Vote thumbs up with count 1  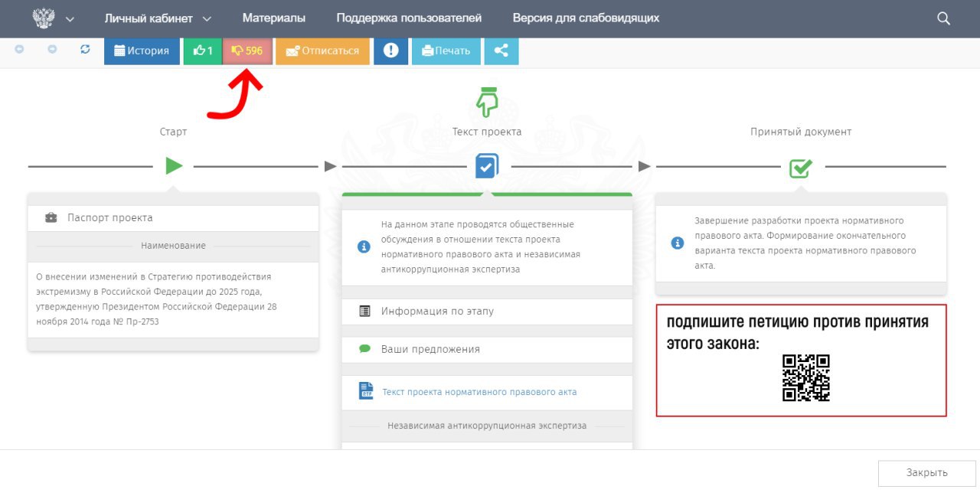[203, 51]
